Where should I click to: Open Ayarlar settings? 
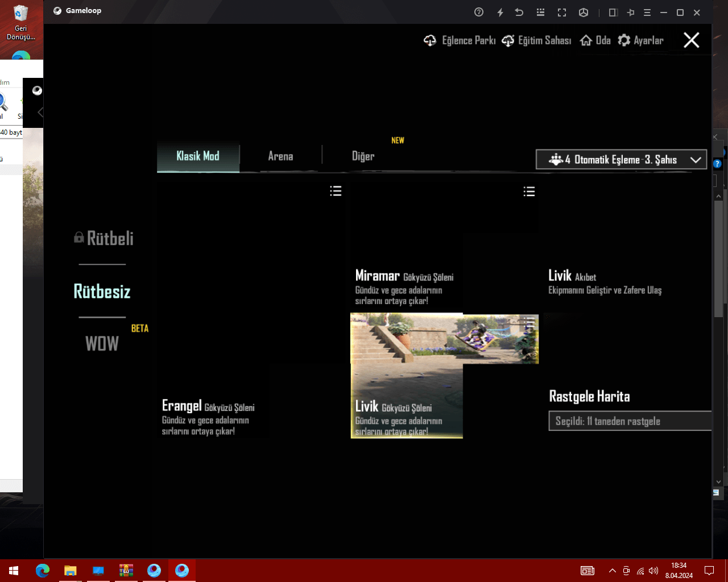point(648,40)
